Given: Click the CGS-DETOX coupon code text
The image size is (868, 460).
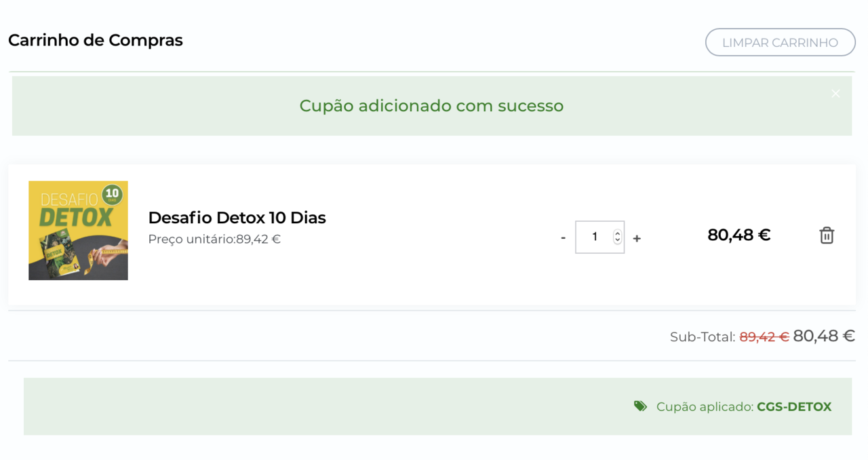Looking at the screenshot, I should 795,406.
